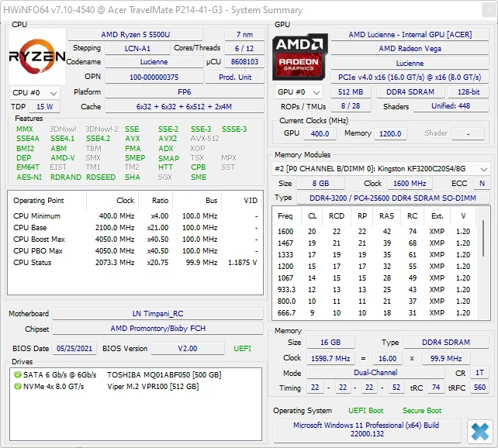
Task: Click the AMD Promontory/Bixby FCH chipset field
Action: [x=157, y=329]
